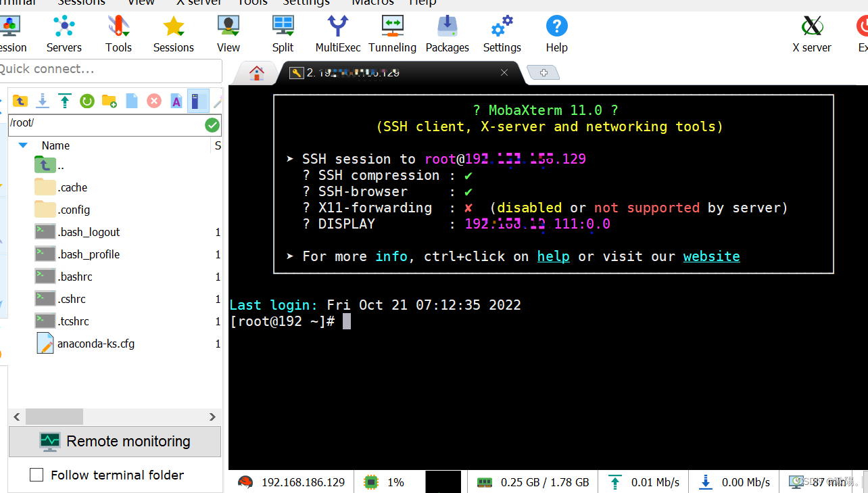The height and width of the screenshot is (493, 868).
Task: Close the SSH session tab
Action: pos(504,72)
